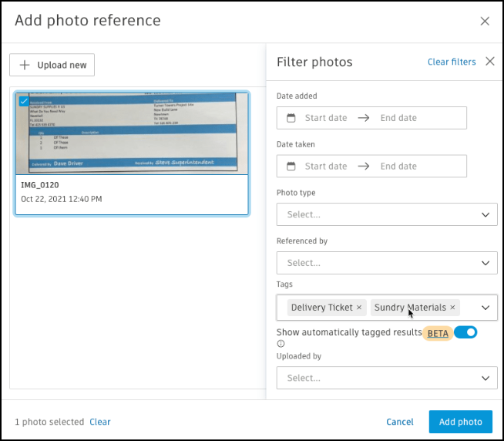Clear the photo selection
This screenshot has height=441, width=504.
100,422
